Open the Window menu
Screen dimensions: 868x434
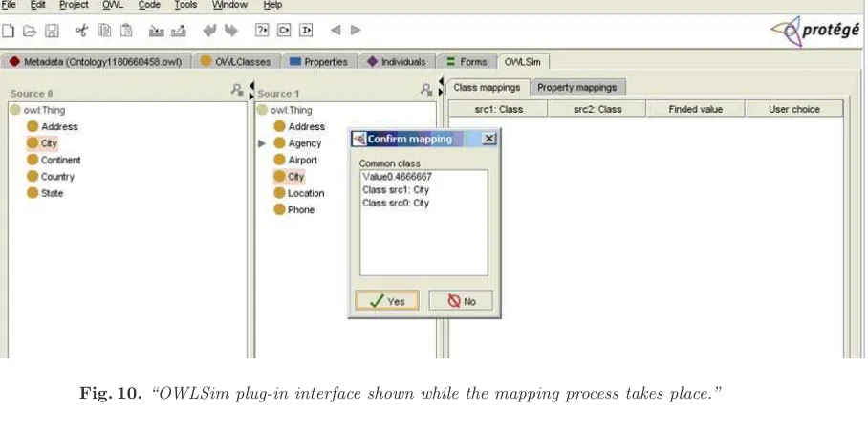[x=229, y=5]
